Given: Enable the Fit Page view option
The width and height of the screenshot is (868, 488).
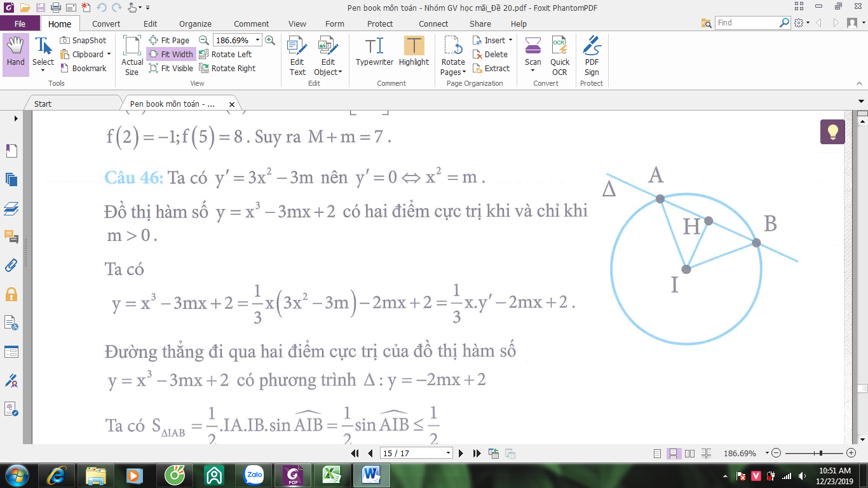Looking at the screenshot, I should (x=169, y=40).
